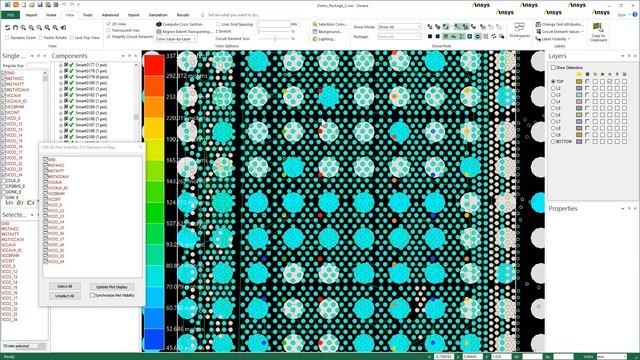Open the Show Mode dropdown

point(399,27)
